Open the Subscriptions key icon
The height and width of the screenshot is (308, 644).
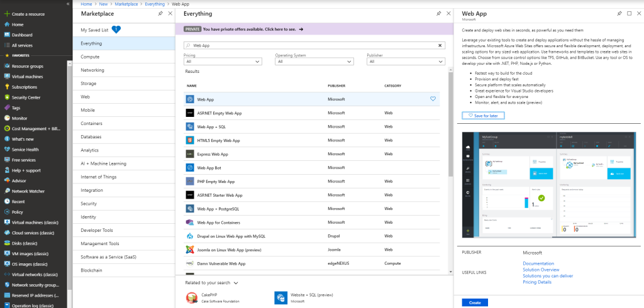pyautogui.click(x=6, y=87)
